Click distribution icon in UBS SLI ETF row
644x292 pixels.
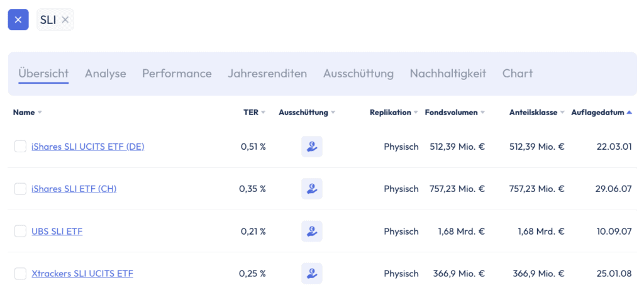pos(312,231)
